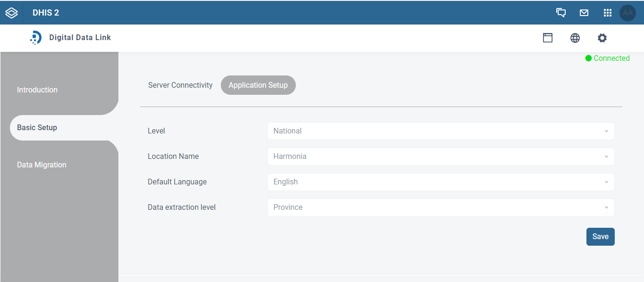Switch to the Server Connectivity tab
The width and height of the screenshot is (644, 282).
[x=180, y=85]
